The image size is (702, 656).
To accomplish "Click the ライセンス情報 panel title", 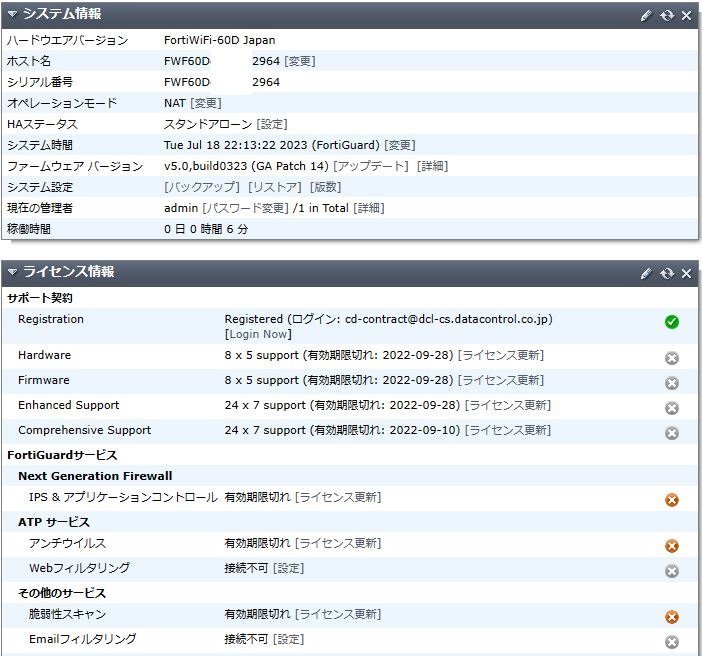I will point(68,271).
